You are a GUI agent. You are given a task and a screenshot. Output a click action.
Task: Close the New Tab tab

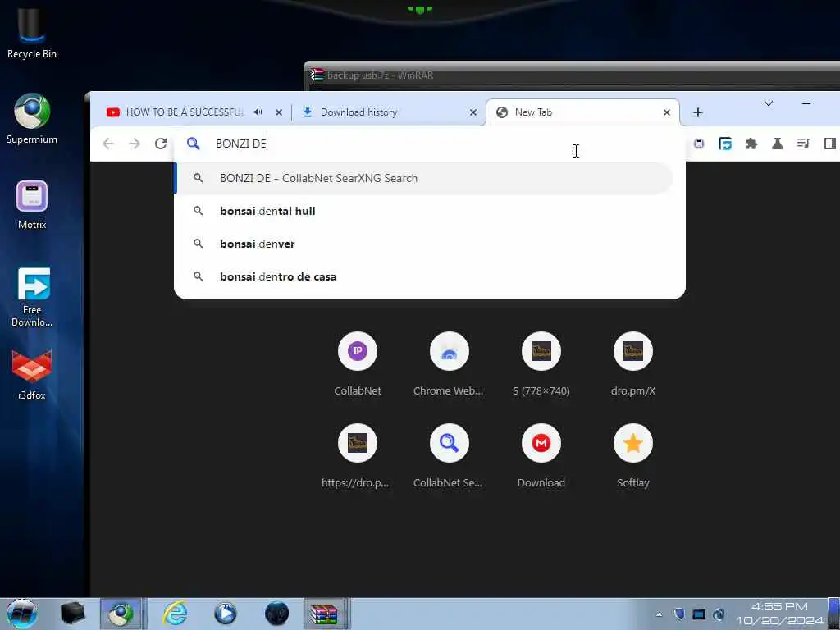666,112
